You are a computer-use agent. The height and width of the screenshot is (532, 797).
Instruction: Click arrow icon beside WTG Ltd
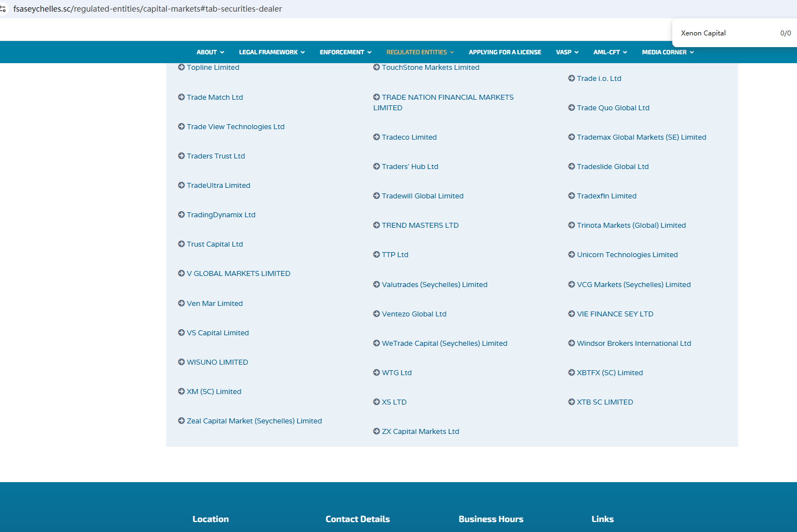click(x=376, y=372)
